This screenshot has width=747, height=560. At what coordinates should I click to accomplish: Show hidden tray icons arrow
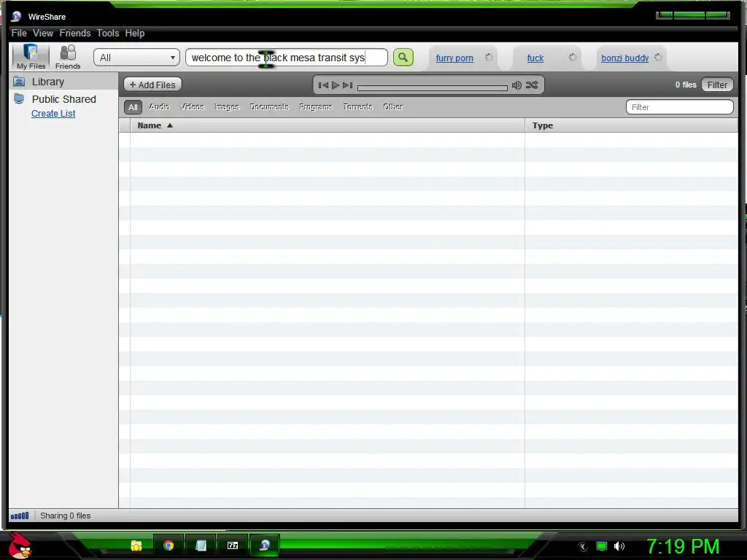pyautogui.click(x=582, y=547)
